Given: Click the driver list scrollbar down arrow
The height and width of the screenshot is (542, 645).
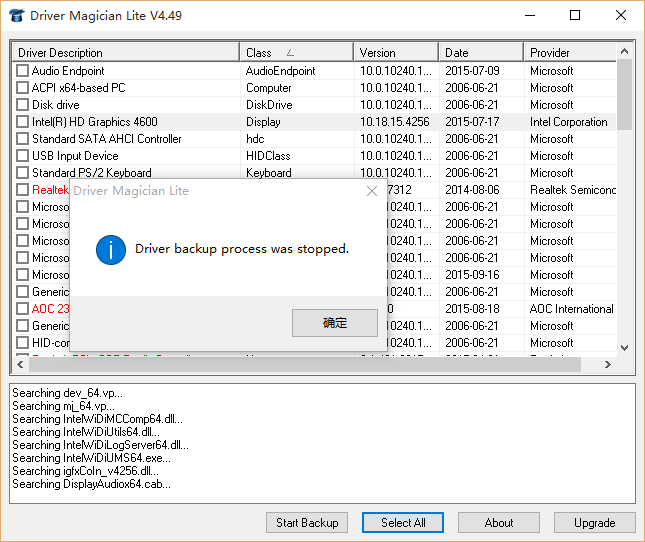Looking at the screenshot, I should pos(625,347).
